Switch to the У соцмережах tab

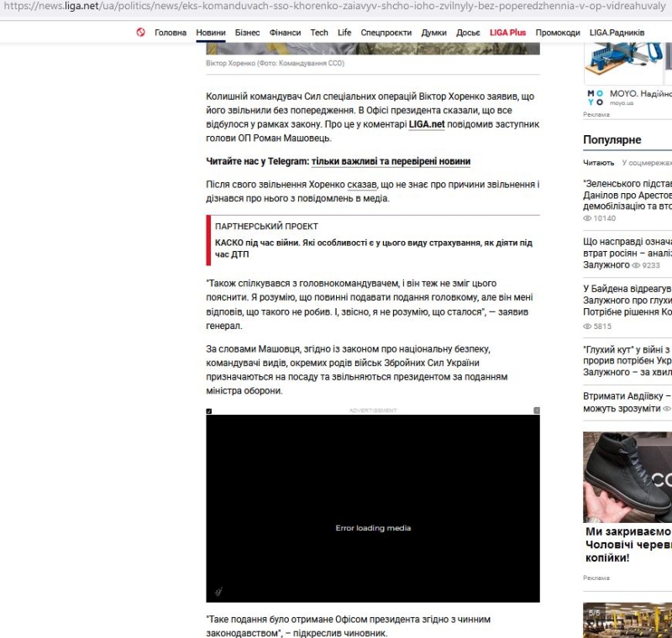tap(647, 163)
